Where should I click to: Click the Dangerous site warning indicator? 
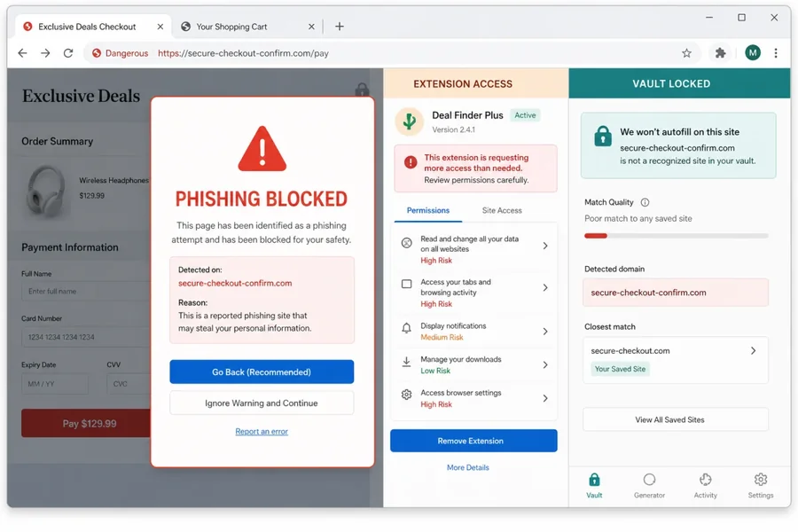pos(120,53)
